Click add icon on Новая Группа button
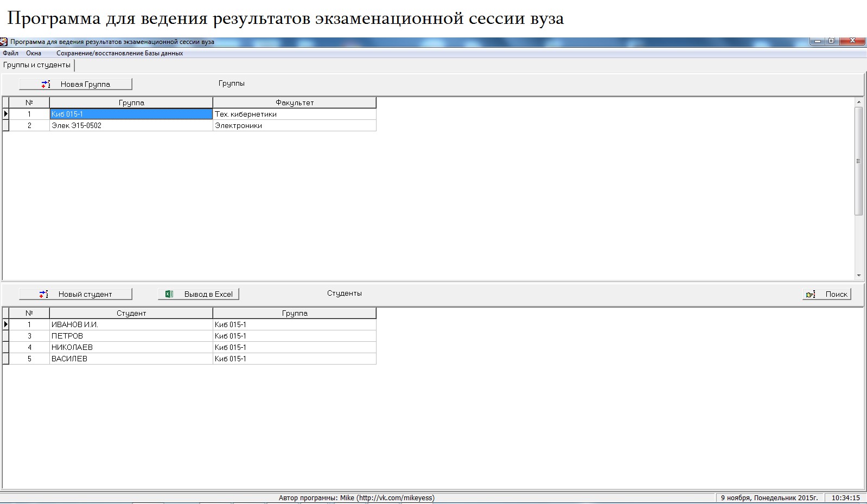The height and width of the screenshot is (504, 867). [x=46, y=84]
